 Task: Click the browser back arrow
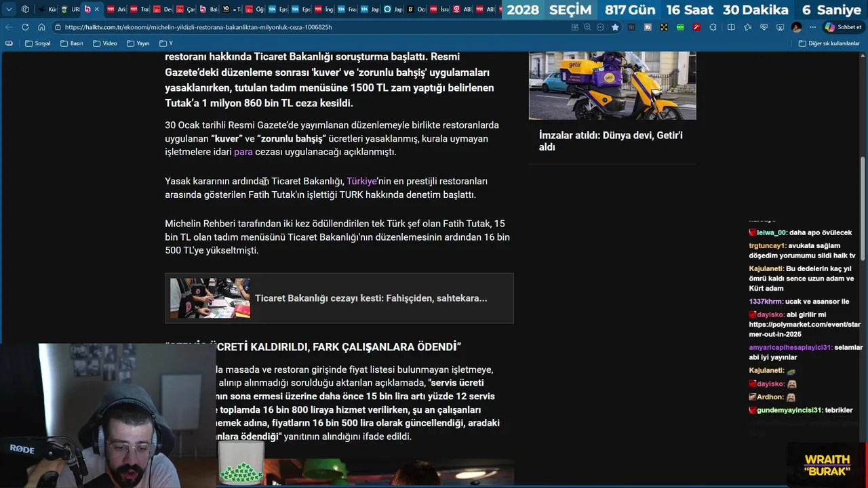[x=8, y=27]
